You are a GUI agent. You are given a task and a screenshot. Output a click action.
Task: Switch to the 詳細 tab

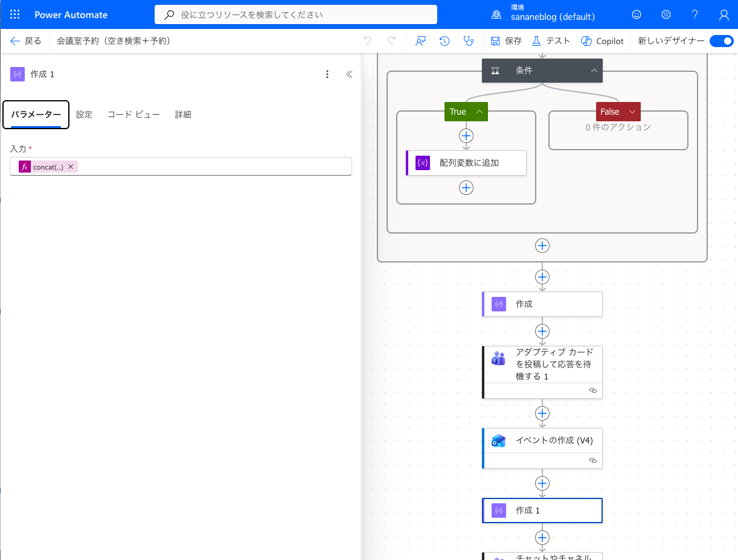click(x=183, y=115)
